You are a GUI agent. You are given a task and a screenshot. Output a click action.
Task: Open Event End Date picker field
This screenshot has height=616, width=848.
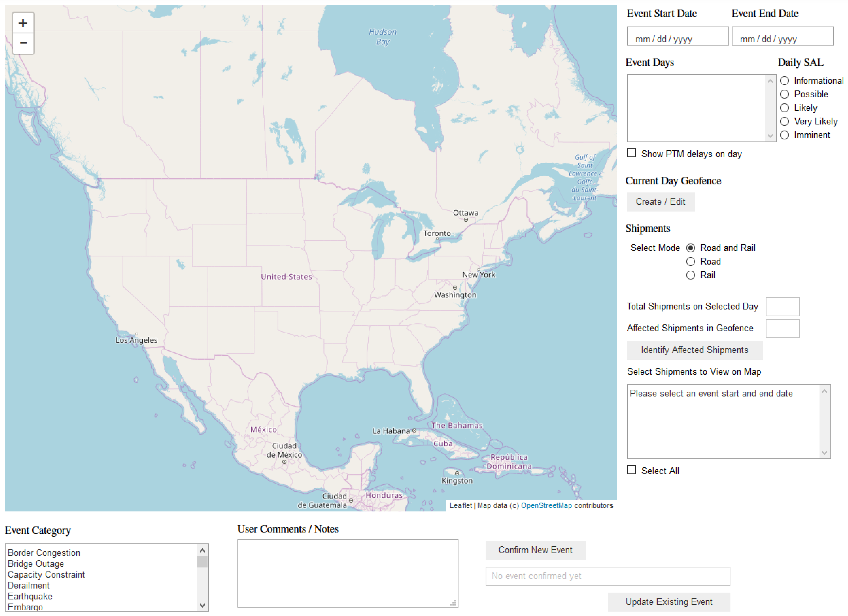coord(782,36)
